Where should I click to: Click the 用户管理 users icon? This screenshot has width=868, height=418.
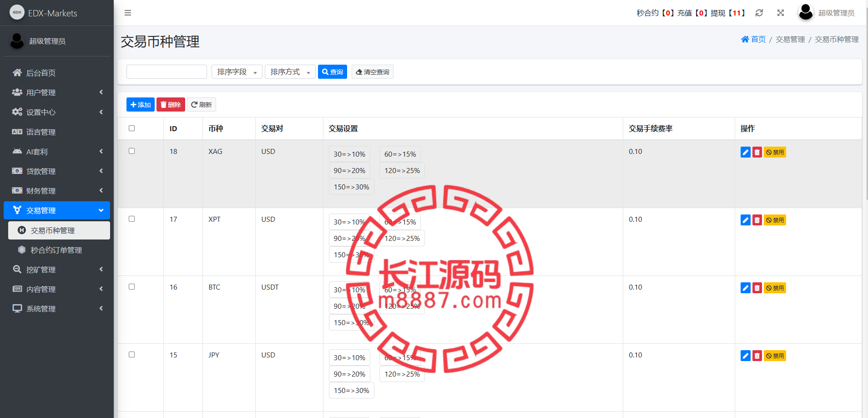point(17,92)
